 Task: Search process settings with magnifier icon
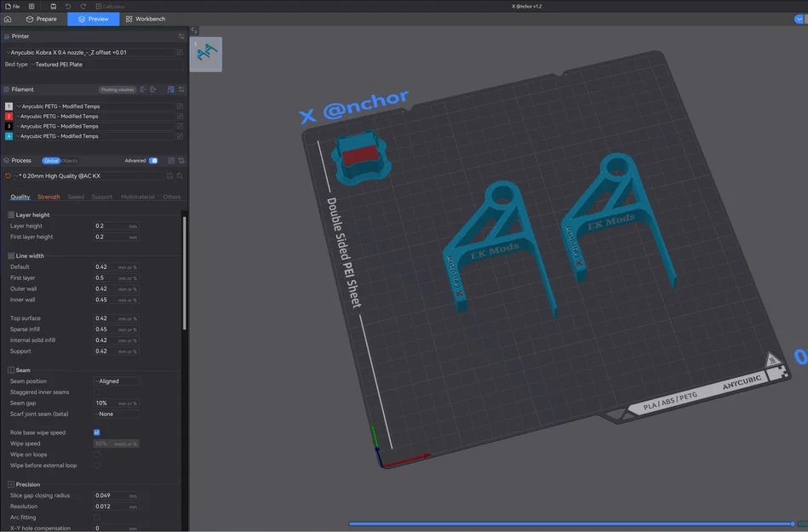click(x=180, y=176)
